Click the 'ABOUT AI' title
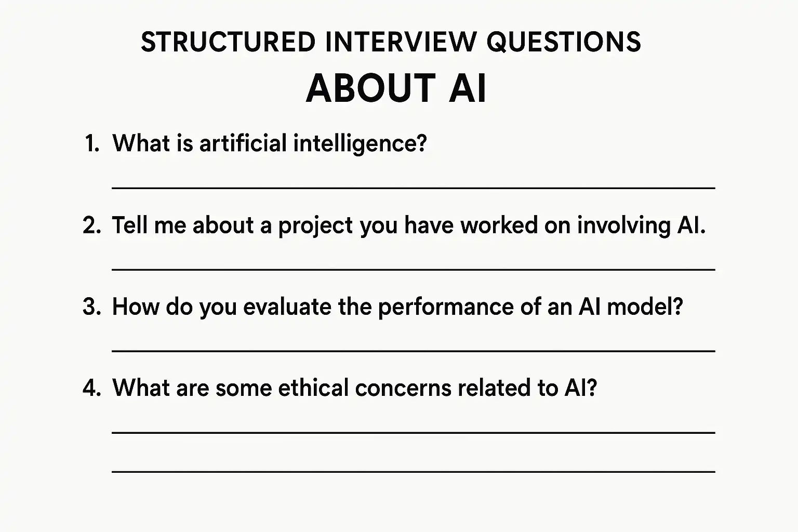 pyautogui.click(x=396, y=88)
